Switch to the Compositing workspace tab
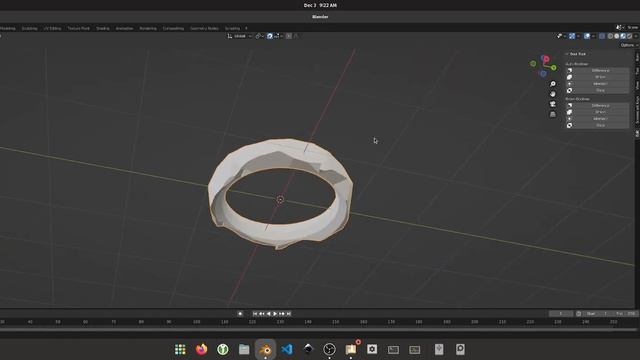The height and width of the screenshot is (360, 640). (x=173, y=28)
